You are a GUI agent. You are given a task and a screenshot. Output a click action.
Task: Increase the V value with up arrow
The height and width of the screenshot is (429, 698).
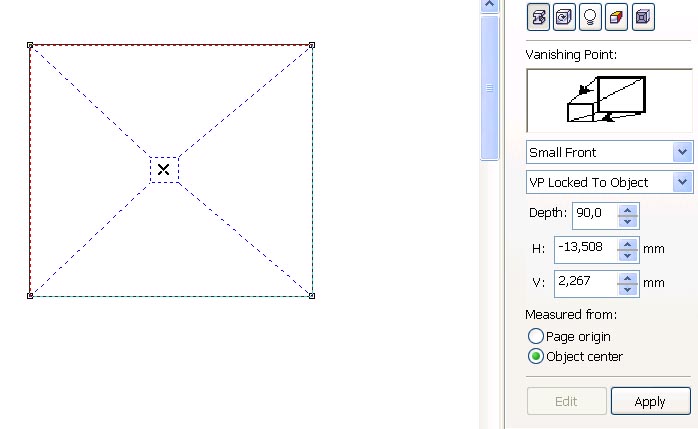(x=628, y=279)
